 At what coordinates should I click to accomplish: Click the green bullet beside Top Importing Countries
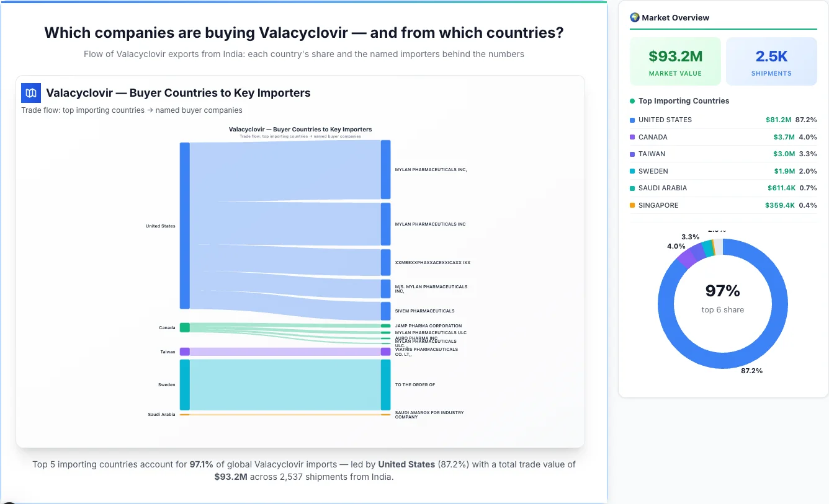[631, 101]
